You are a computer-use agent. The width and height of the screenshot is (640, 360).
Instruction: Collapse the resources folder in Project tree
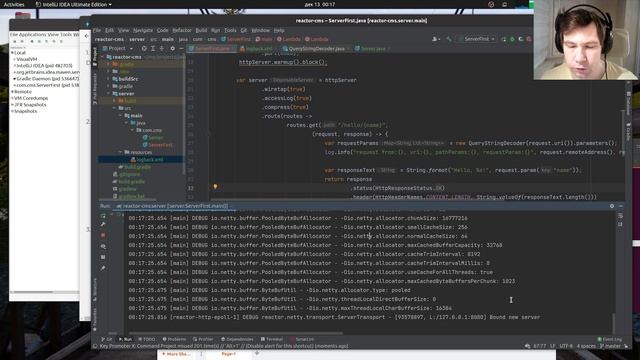tap(120, 152)
